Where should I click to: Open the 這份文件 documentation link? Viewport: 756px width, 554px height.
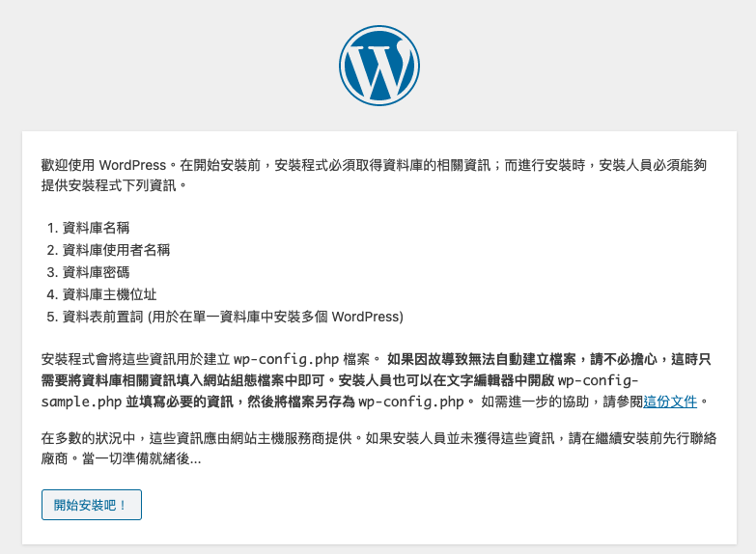point(670,402)
